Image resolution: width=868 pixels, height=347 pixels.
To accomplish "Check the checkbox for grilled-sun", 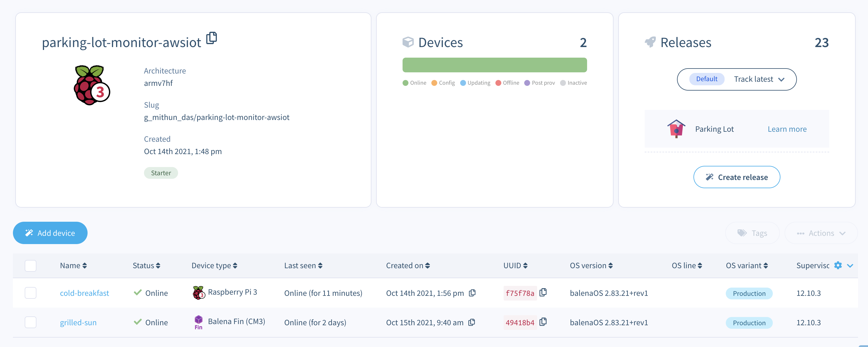I will 30,322.
